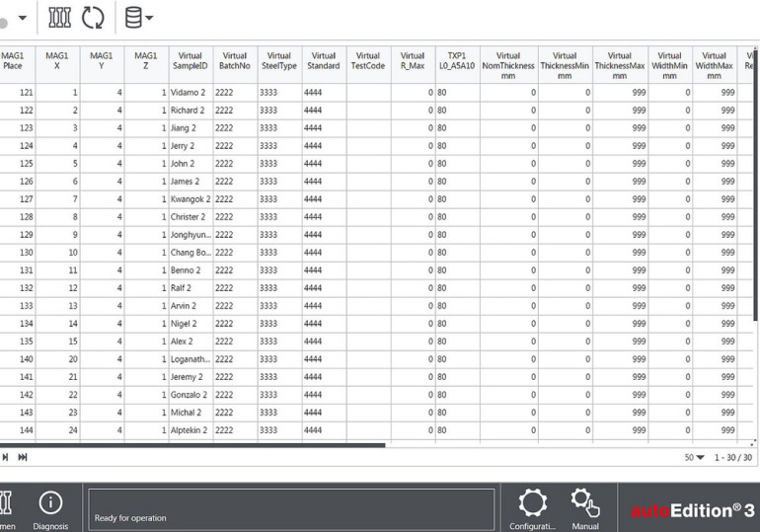This screenshot has height=532, width=760.
Task: Jump to last page arrow
Action: tap(21, 459)
